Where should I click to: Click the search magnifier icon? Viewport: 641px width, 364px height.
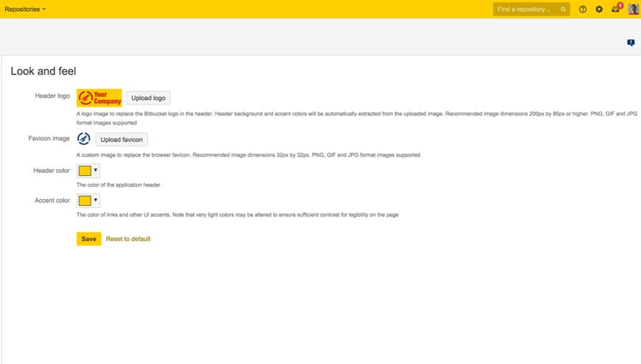coord(563,10)
